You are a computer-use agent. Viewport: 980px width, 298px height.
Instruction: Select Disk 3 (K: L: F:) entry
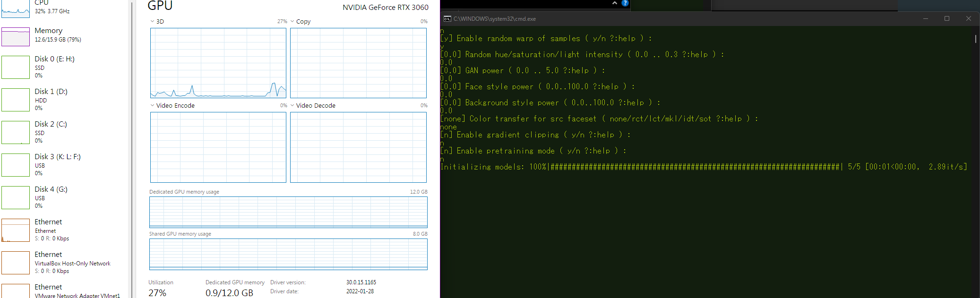tap(65, 165)
